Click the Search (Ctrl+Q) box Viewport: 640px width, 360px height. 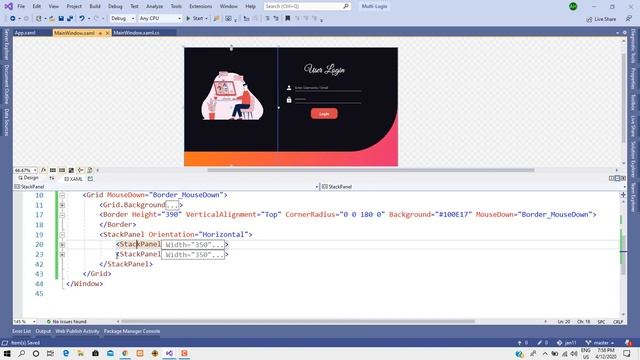click(x=307, y=6)
